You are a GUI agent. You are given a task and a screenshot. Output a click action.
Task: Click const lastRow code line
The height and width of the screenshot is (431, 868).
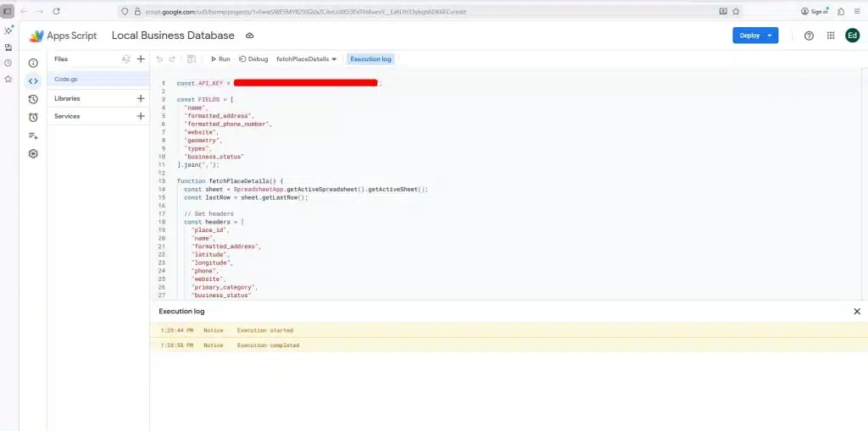246,197
